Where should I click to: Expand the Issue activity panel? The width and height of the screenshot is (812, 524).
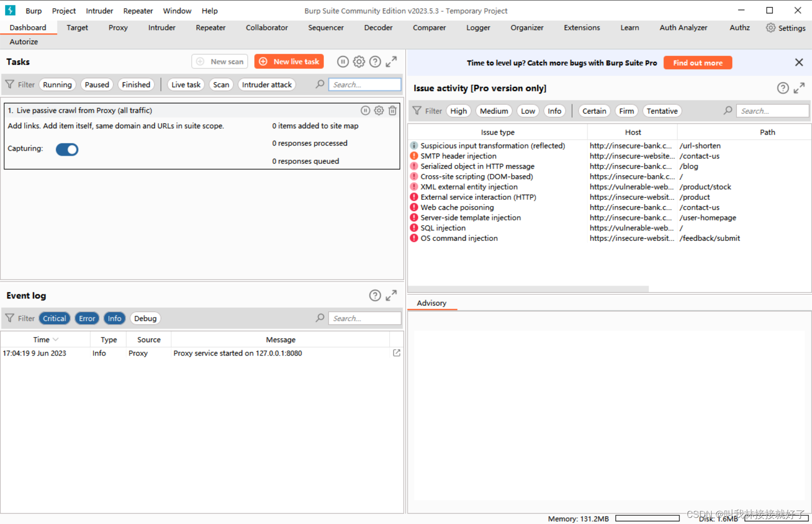coord(799,88)
